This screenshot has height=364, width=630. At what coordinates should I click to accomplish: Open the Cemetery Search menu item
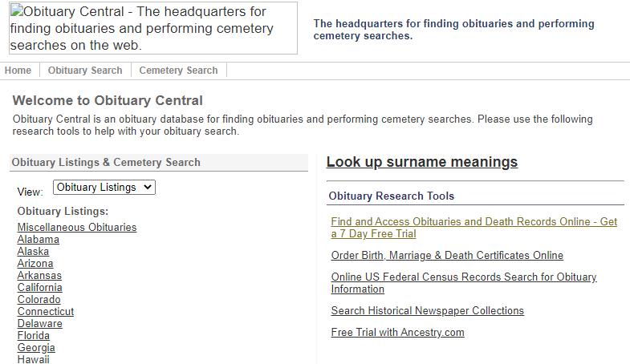[x=178, y=71]
